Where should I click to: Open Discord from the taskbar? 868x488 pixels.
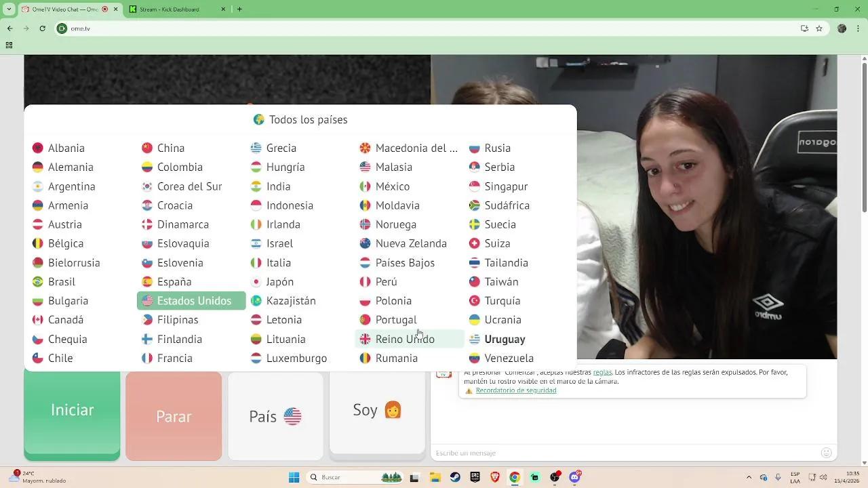pos(575,477)
